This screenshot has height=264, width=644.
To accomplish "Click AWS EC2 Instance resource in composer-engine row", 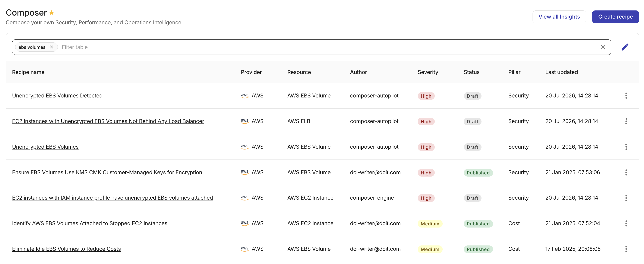I will (310, 198).
